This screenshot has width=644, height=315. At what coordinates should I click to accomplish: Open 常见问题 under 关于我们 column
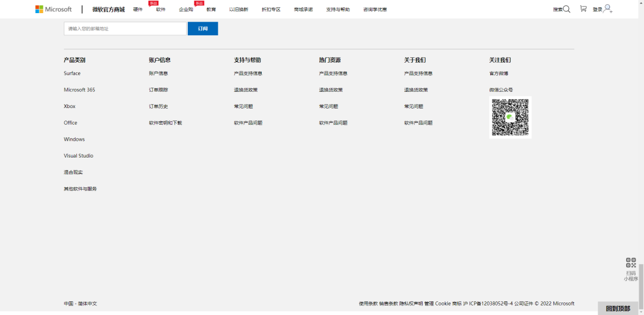click(x=414, y=106)
